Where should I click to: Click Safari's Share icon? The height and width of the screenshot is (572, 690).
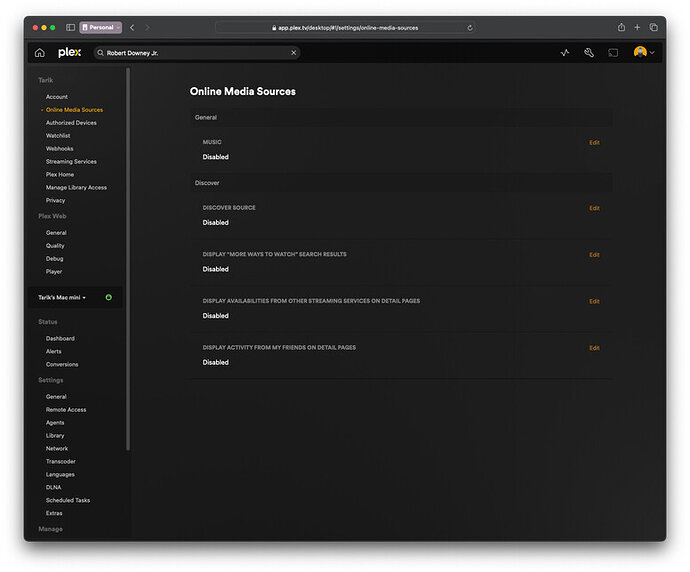click(621, 27)
